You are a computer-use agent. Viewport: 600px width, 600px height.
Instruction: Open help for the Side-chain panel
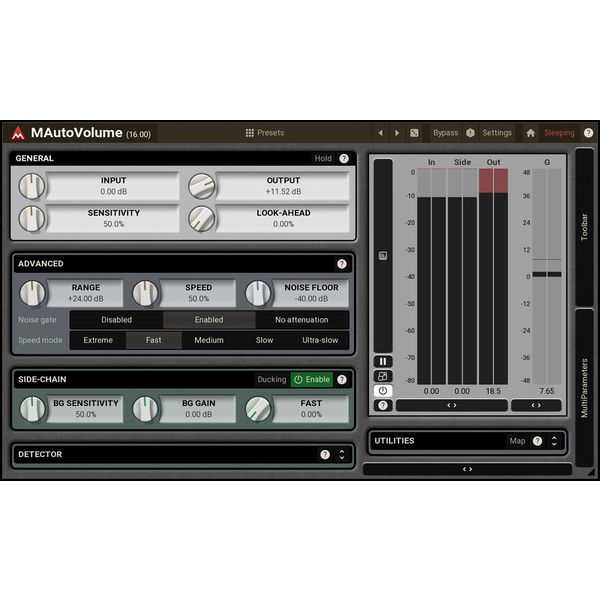pyautogui.click(x=342, y=380)
